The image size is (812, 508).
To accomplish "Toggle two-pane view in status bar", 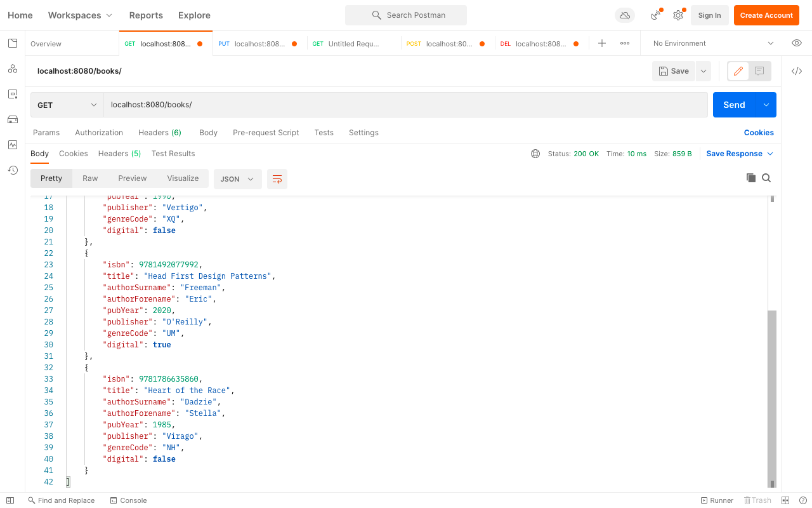I will click(x=785, y=500).
